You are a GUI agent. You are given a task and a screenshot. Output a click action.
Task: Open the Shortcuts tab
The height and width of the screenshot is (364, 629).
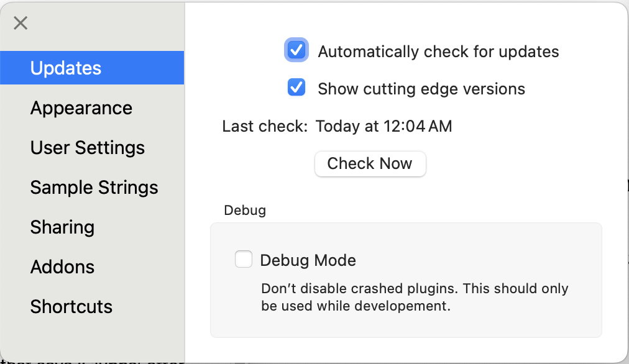pos(71,307)
